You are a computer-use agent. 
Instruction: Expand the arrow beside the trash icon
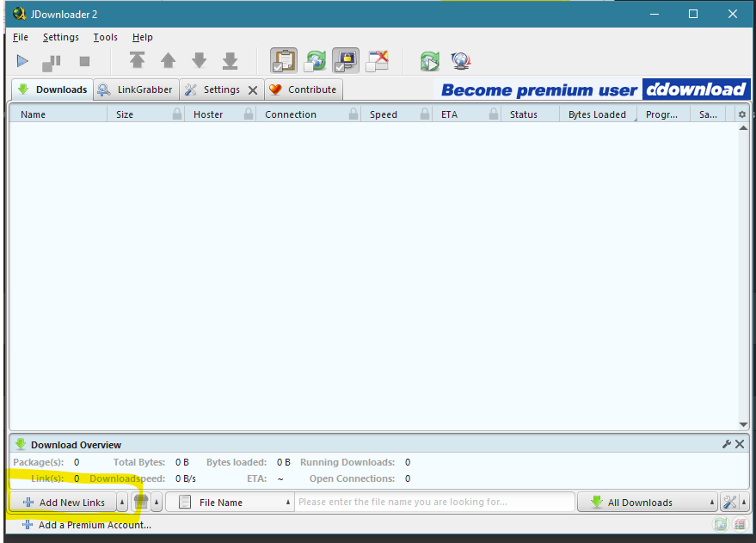[157, 503]
